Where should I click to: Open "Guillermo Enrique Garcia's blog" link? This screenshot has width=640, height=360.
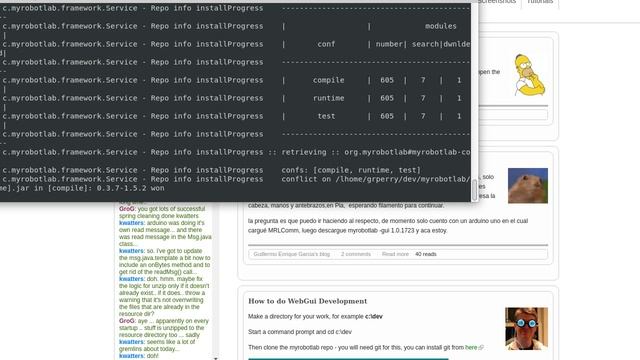point(291,254)
